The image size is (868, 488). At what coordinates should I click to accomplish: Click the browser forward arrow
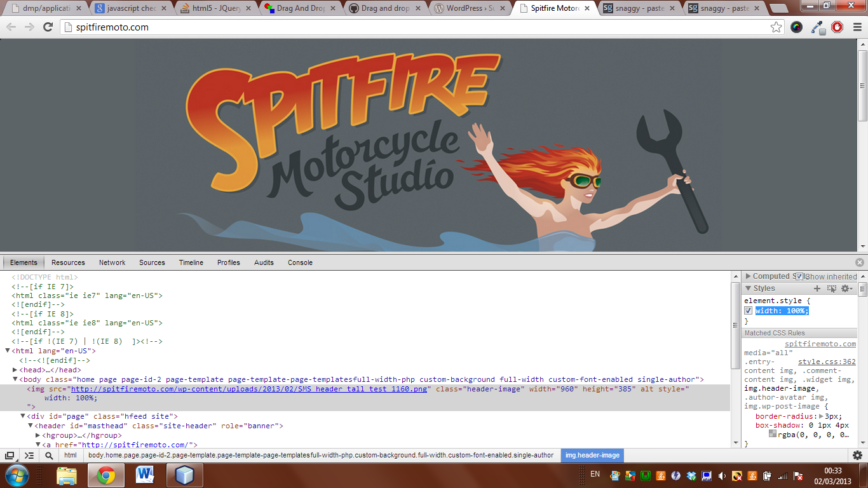(29, 27)
